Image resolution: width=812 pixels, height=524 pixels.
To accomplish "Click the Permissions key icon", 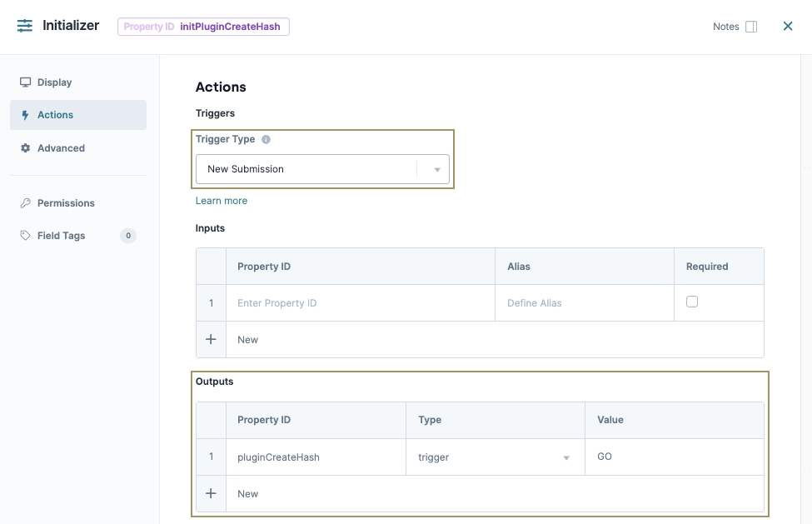I will [x=24, y=202].
